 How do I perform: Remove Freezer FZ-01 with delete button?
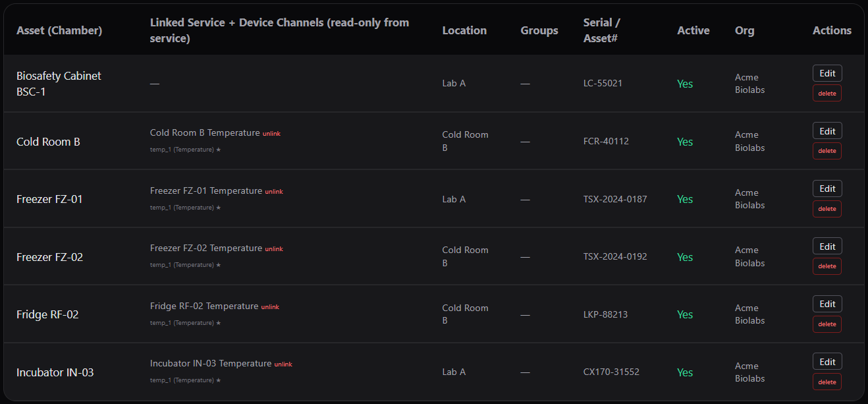(827, 208)
